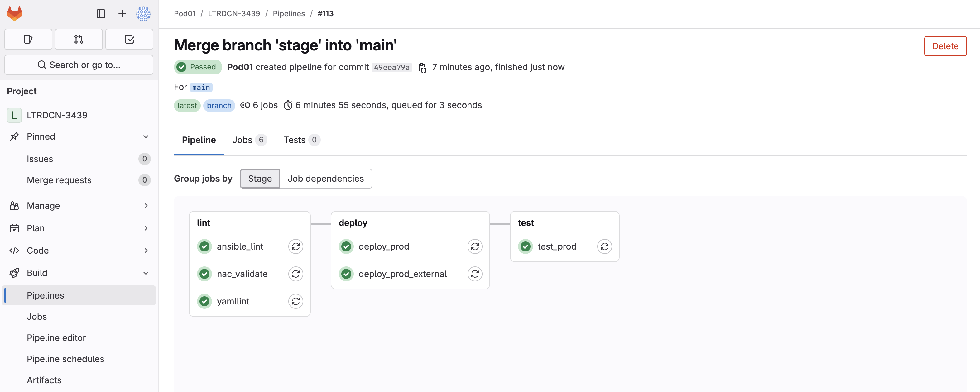
Task: Open the LTRDCN-3439 breadcrumb link
Action: click(x=234, y=14)
